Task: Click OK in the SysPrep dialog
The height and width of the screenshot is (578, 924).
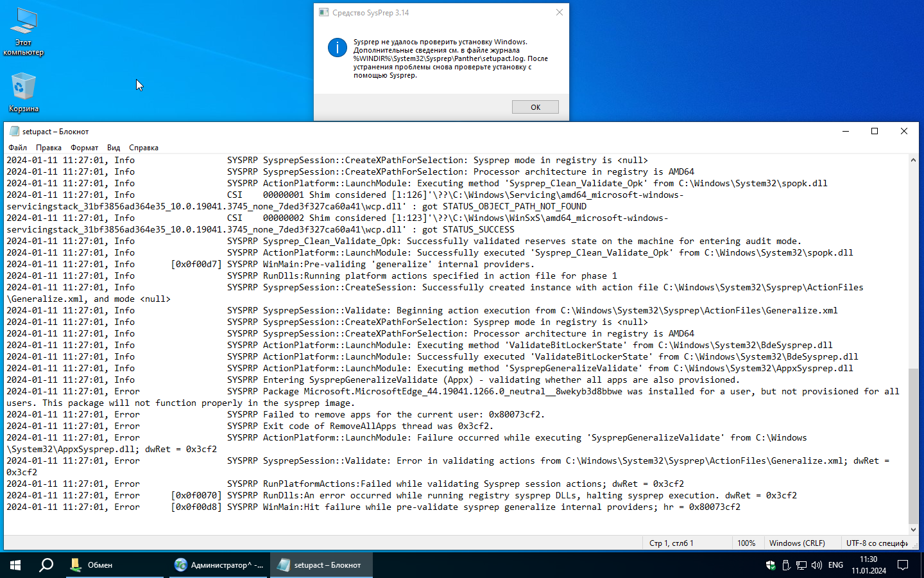Action: click(x=535, y=107)
